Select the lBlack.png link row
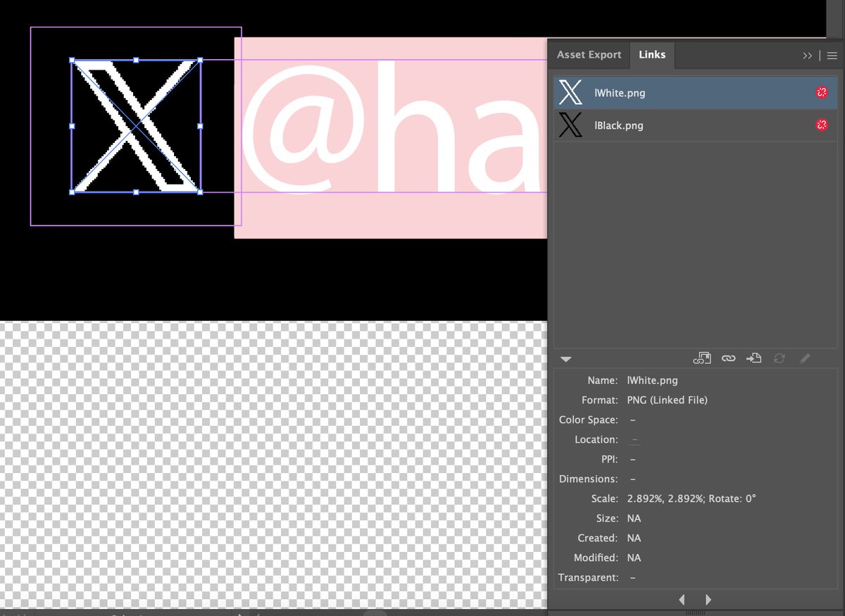Screen dimensions: 845x616 coord(696,125)
